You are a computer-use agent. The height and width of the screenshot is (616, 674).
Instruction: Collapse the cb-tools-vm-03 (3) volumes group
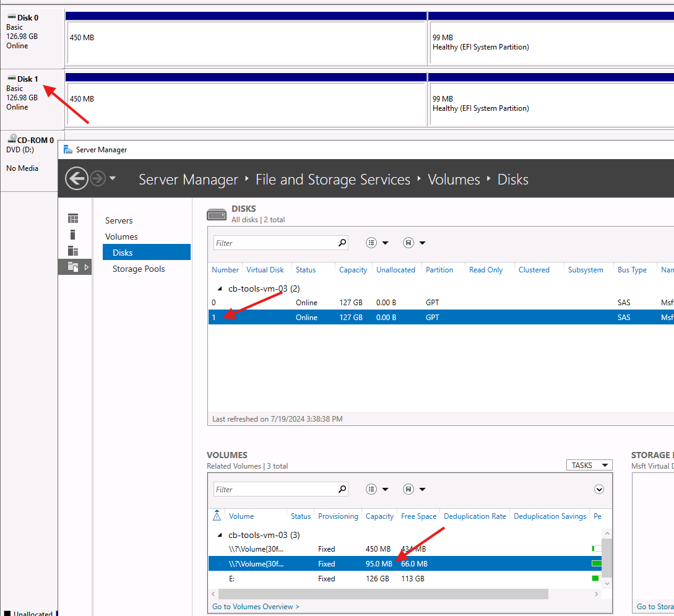coord(219,536)
